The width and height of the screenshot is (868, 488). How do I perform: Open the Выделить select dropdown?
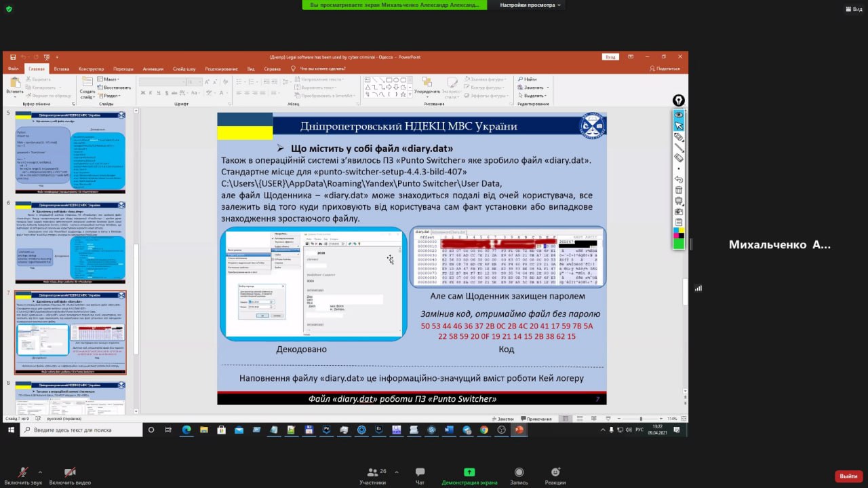pyautogui.click(x=532, y=96)
